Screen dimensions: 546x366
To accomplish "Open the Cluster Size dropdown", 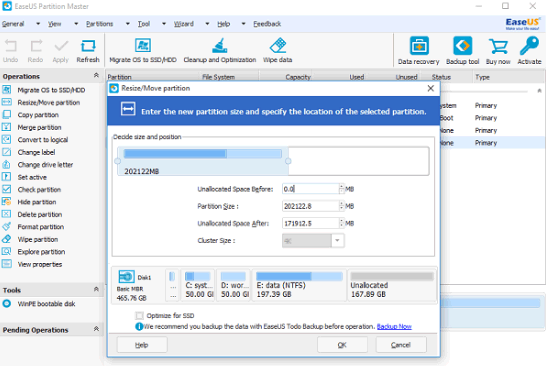I will (337, 241).
